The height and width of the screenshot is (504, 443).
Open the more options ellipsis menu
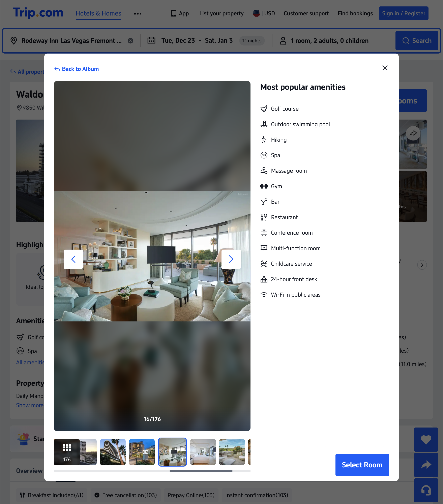pos(137,13)
